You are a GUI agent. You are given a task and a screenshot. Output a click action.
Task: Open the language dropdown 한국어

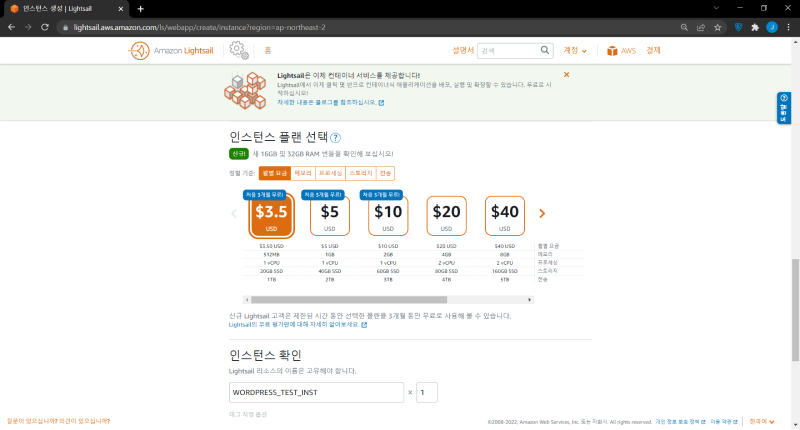[x=762, y=422]
